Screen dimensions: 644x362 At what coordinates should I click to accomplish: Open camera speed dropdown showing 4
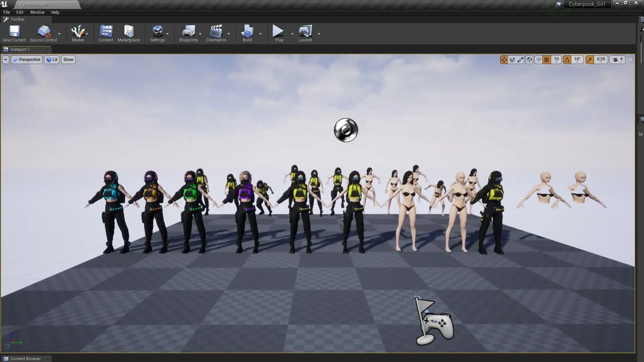(618, 60)
